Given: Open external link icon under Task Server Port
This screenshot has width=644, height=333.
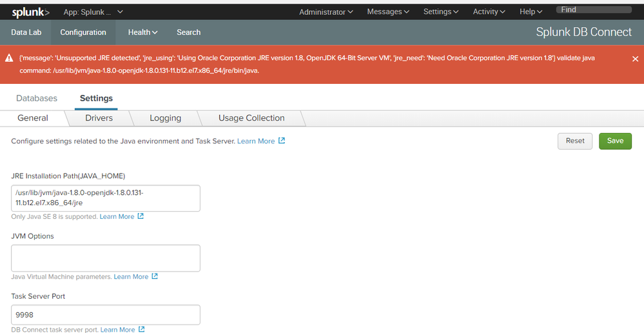Looking at the screenshot, I should (141, 329).
